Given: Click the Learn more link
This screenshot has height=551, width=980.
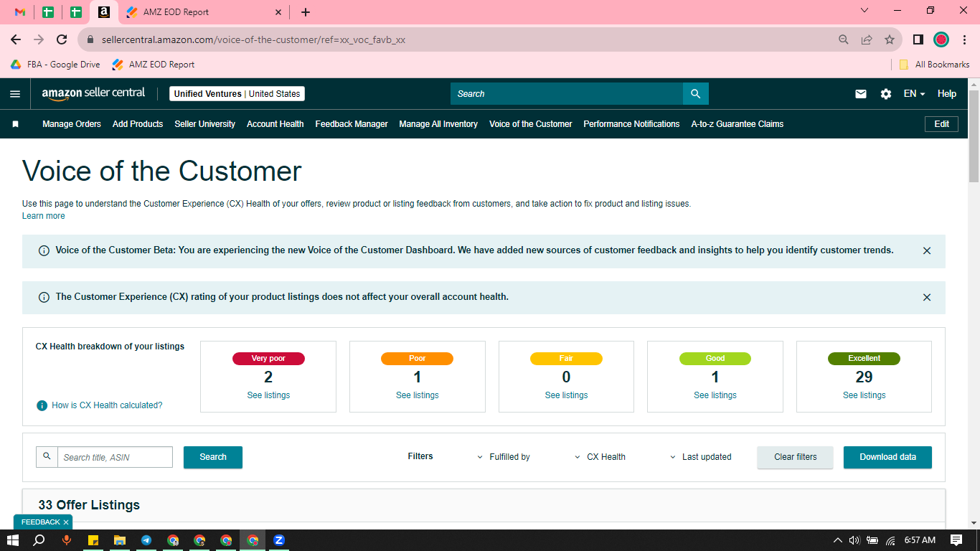Looking at the screenshot, I should pyautogui.click(x=44, y=216).
